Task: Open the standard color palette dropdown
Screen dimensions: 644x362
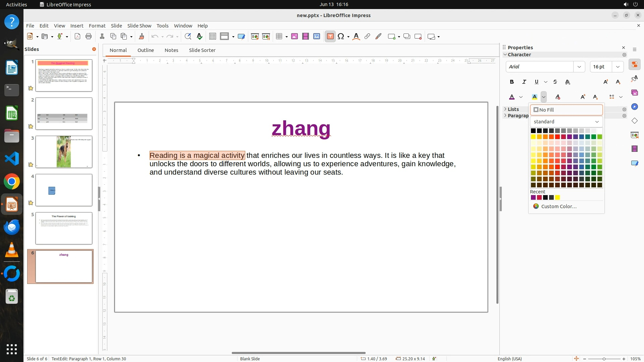Action: pyautogui.click(x=566, y=122)
